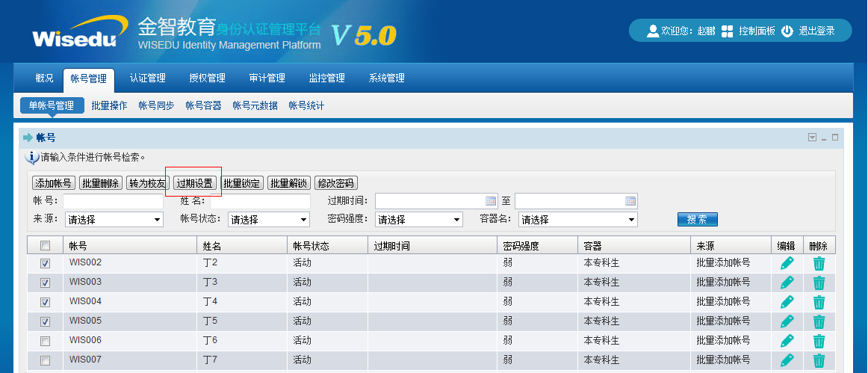
Task: Click the 退出登录 logout power icon
Action: 787,31
